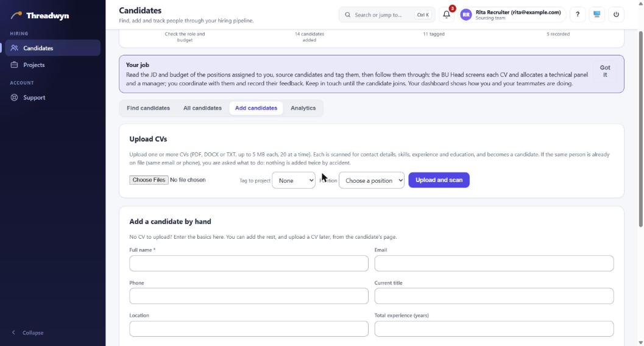Open the Analytics tab
The image size is (644, 346).
303,108
